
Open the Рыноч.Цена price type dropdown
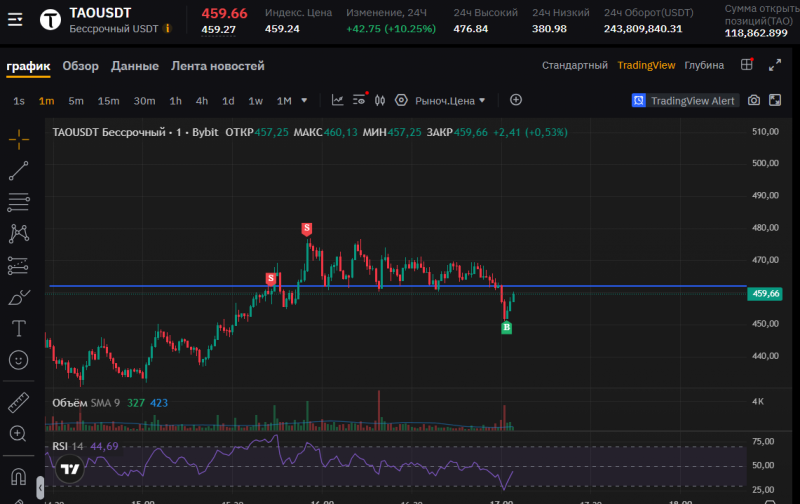[x=450, y=101]
